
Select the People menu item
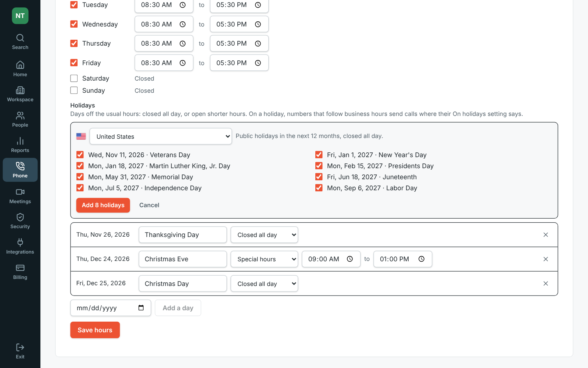coord(20,120)
